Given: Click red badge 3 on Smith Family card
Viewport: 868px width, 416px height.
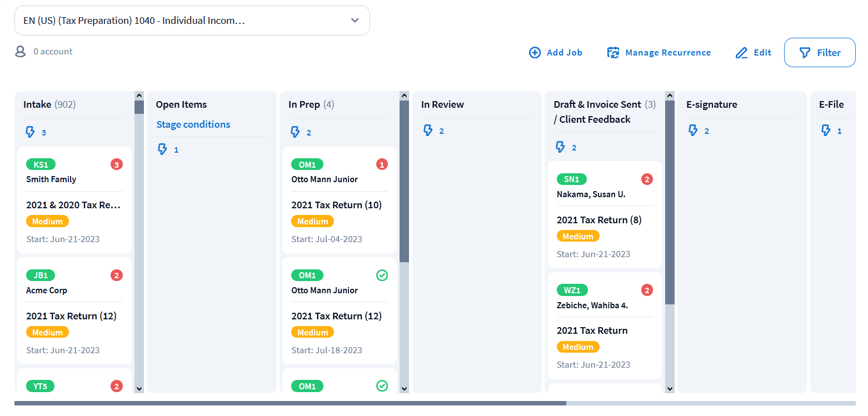Looking at the screenshot, I should [x=116, y=164].
